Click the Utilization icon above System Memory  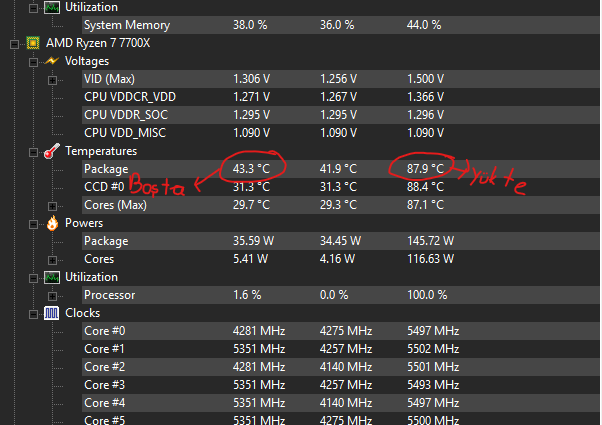pyautogui.click(x=50, y=7)
